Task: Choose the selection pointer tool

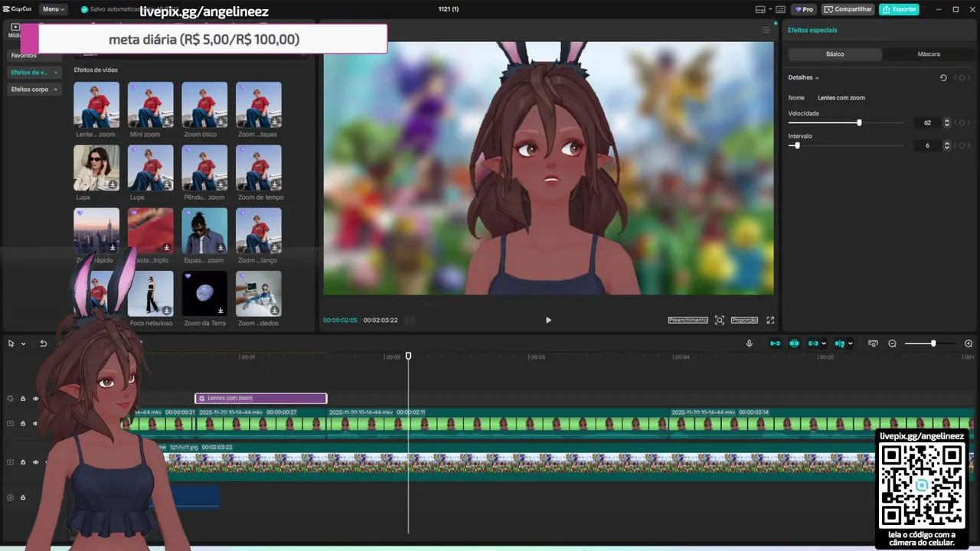Action: [x=11, y=344]
